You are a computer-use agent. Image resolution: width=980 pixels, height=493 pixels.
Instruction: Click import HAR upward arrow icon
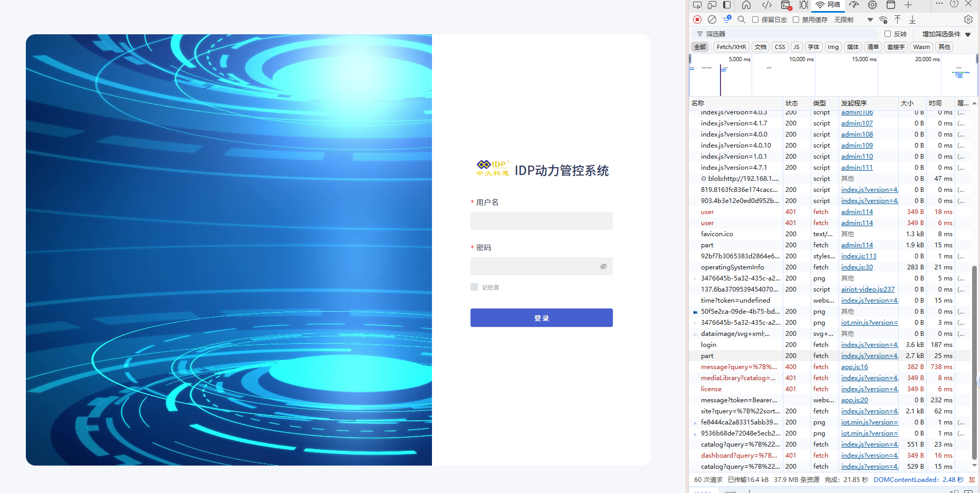point(898,20)
